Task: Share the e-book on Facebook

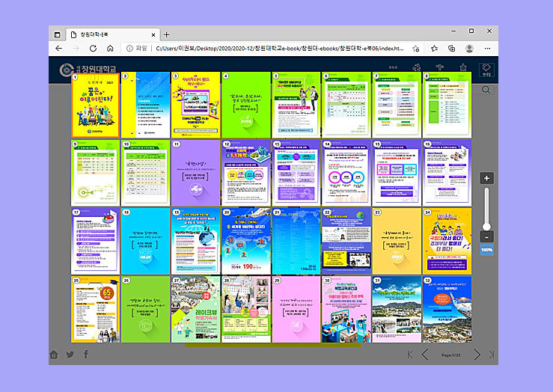Action: point(85,354)
